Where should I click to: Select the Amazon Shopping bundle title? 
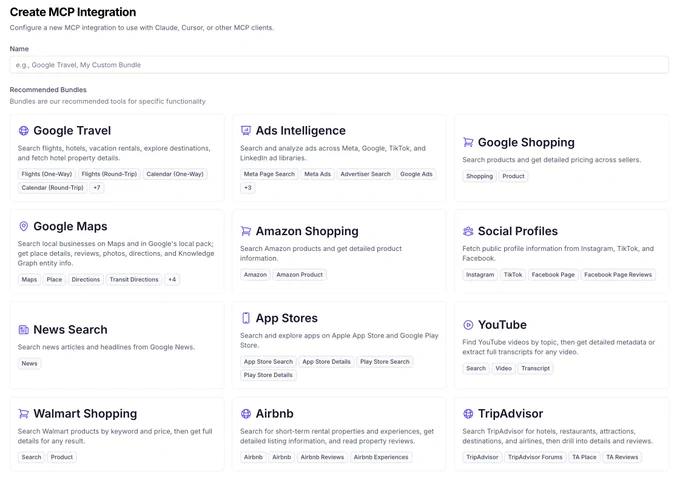(307, 231)
